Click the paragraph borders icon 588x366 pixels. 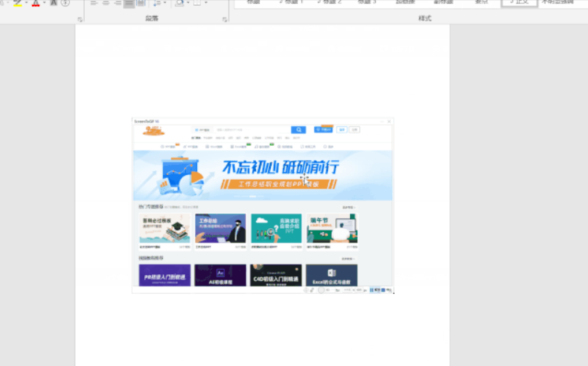(197, 3)
